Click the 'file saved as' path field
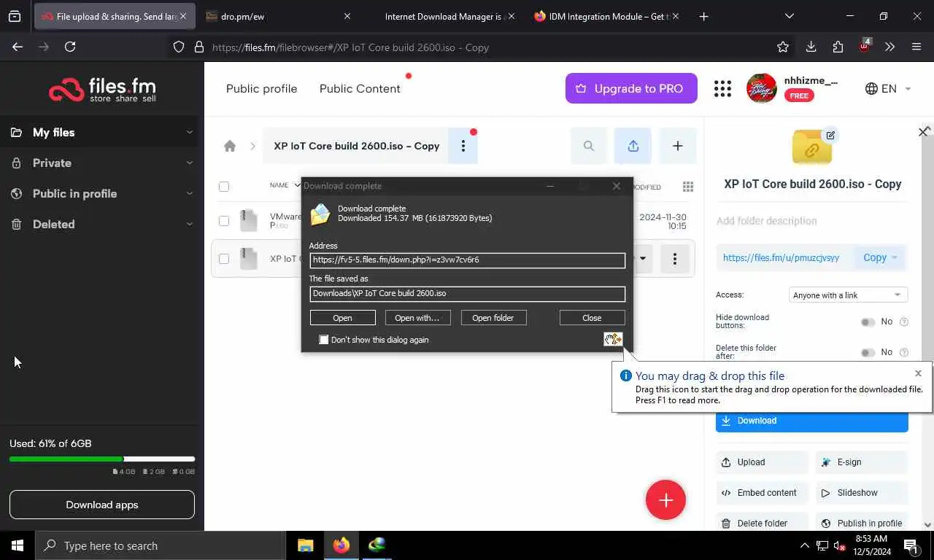Viewport: 934px width, 560px height. (x=468, y=293)
